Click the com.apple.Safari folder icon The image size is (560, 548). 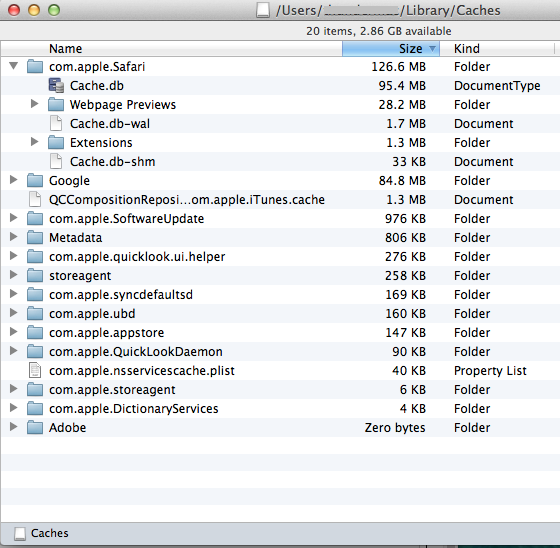35,66
